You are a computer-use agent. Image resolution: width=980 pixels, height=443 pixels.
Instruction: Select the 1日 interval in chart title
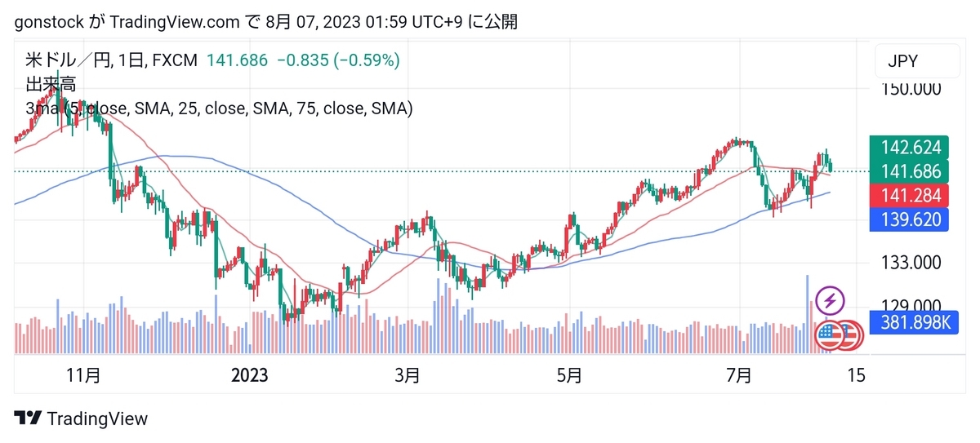pyautogui.click(x=131, y=60)
